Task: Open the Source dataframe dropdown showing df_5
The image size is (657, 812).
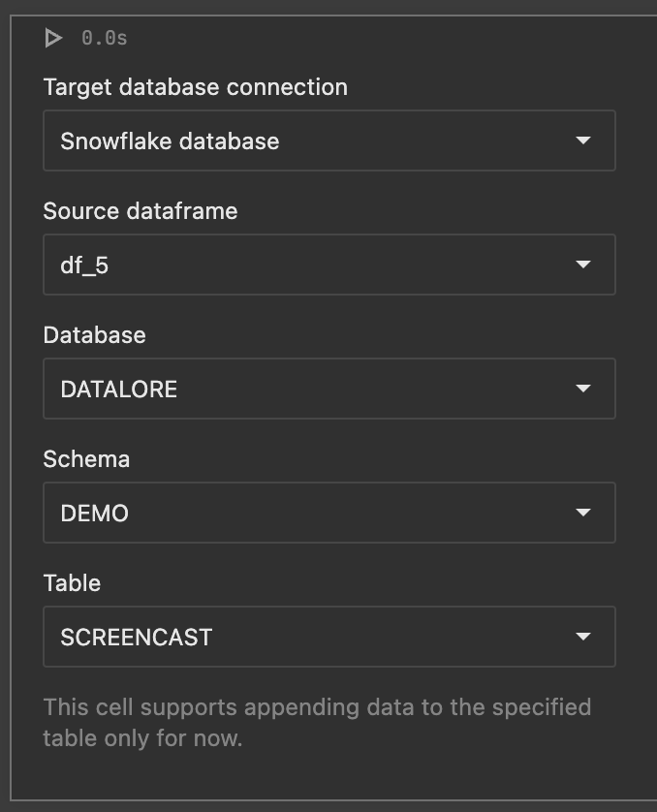Action: [x=329, y=265]
